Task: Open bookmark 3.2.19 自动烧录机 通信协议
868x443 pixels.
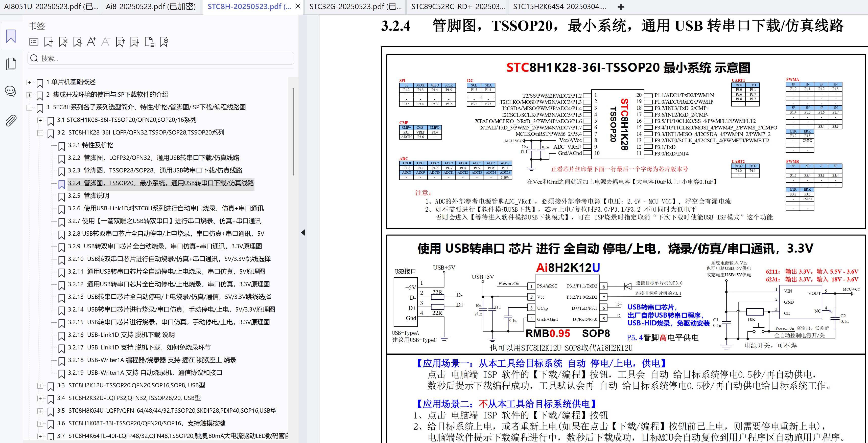Action: tap(145, 372)
